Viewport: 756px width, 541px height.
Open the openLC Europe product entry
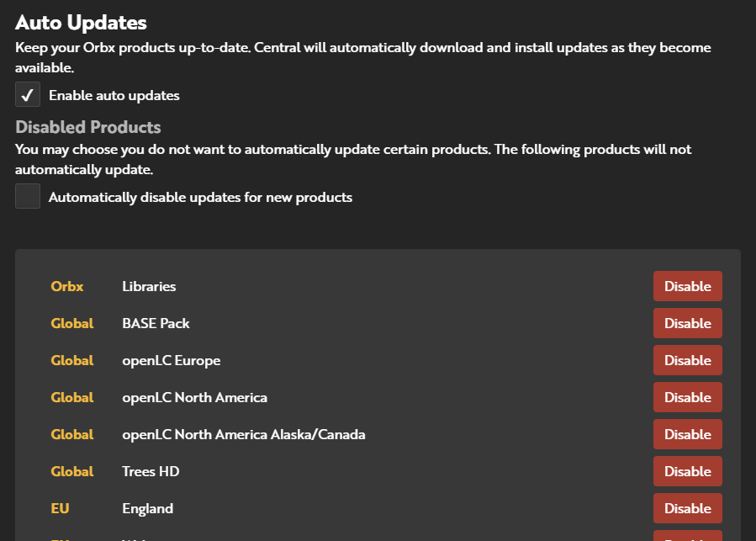[x=171, y=360]
